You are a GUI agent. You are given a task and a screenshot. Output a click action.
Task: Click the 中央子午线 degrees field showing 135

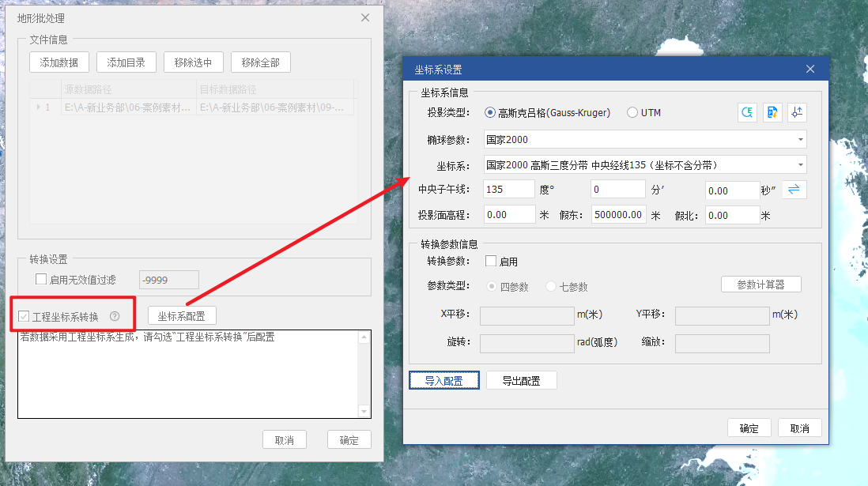[x=509, y=190]
